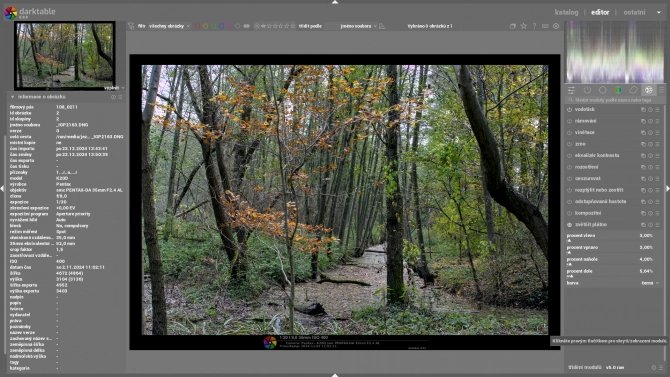Collapse the left panel with the side arrow
670x377 pixels.
(x=2, y=188)
